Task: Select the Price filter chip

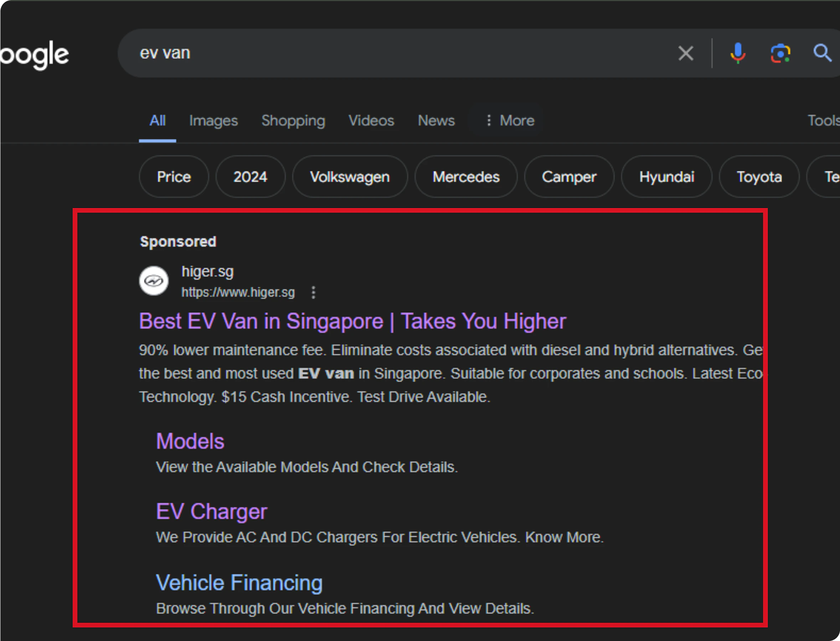Action: pos(174,177)
